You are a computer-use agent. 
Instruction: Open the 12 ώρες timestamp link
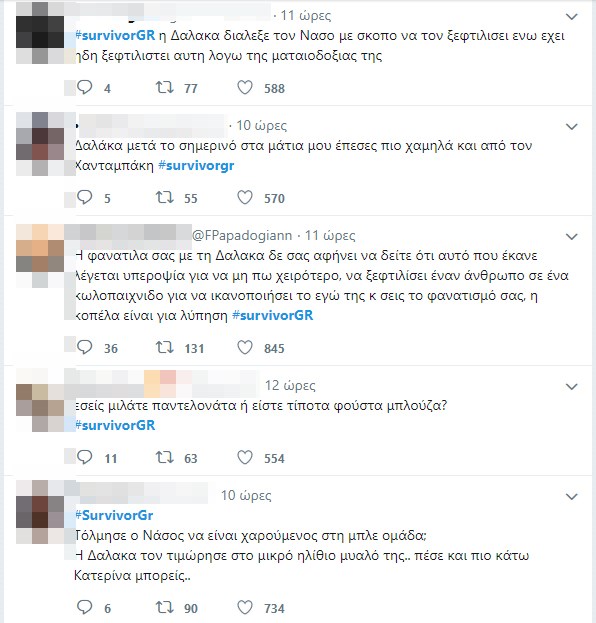point(290,385)
